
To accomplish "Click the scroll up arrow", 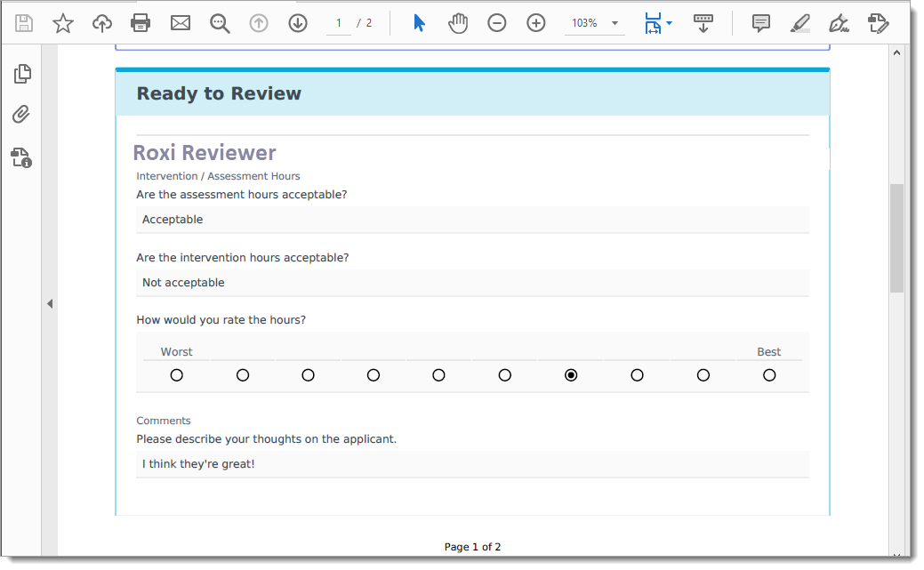I will 896,52.
